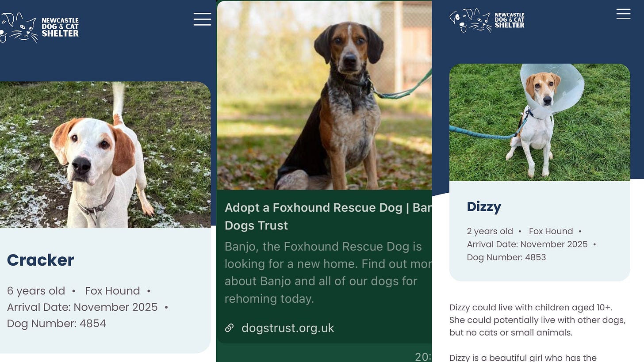Click the Dog Number: 4854 text
The height and width of the screenshot is (362, 644).
[57, 324]
